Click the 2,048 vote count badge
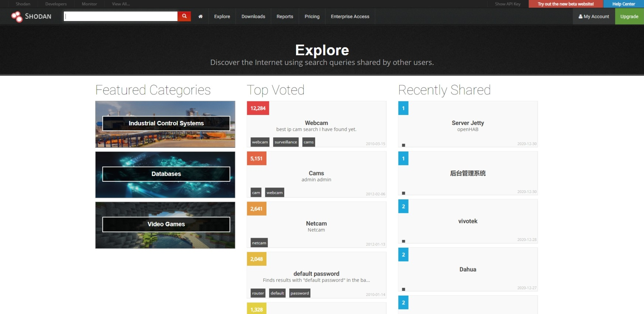The height and width of the screenshot is (314, 644). [256, 259]
